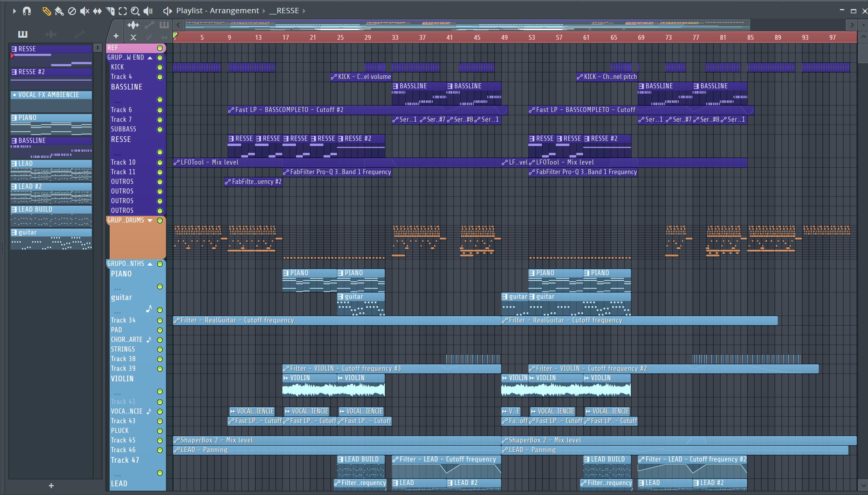This screenshot has height=495, width=868.
Task: Mute the SUBBASS track
Action: (x=160, y=129)
